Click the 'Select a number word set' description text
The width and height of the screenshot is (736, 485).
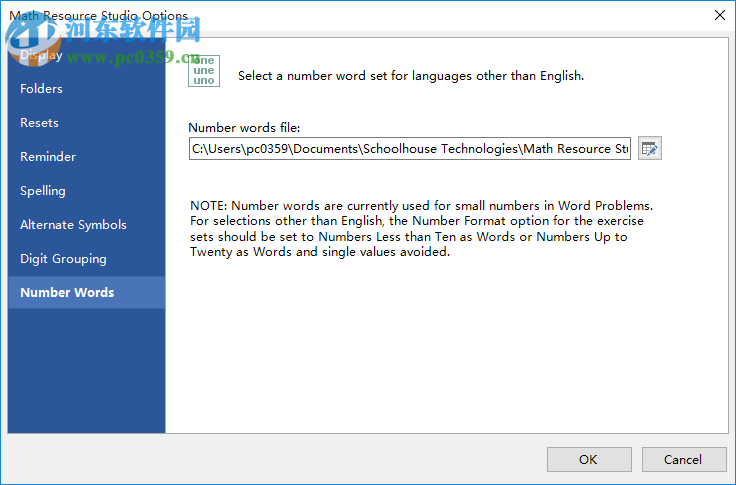[x=411, y=76]
